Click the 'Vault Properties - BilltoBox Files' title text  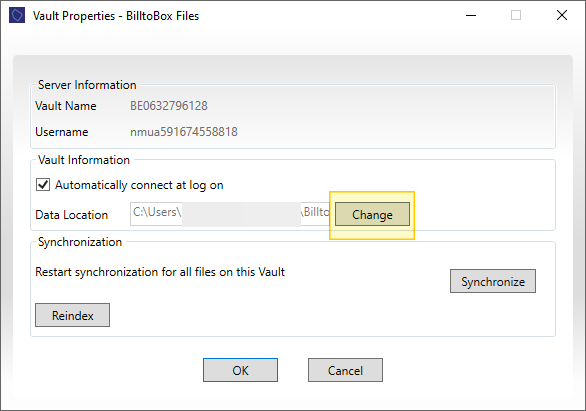[x=116, y=16]
